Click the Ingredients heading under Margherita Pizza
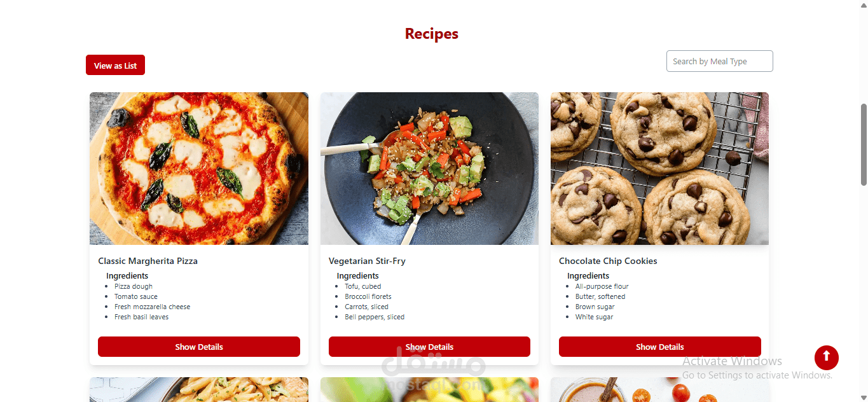The width and height of the screenshot is (868, 402). (127, 275)
